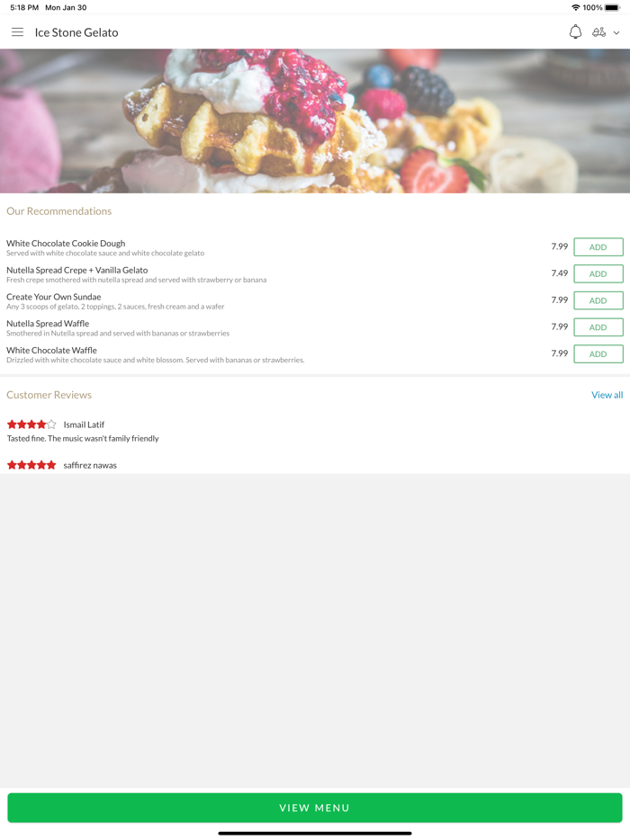The image size is (630, 840).
Task: Add White Chocolate Waffle to order
Action: click(x=598, y=354)
